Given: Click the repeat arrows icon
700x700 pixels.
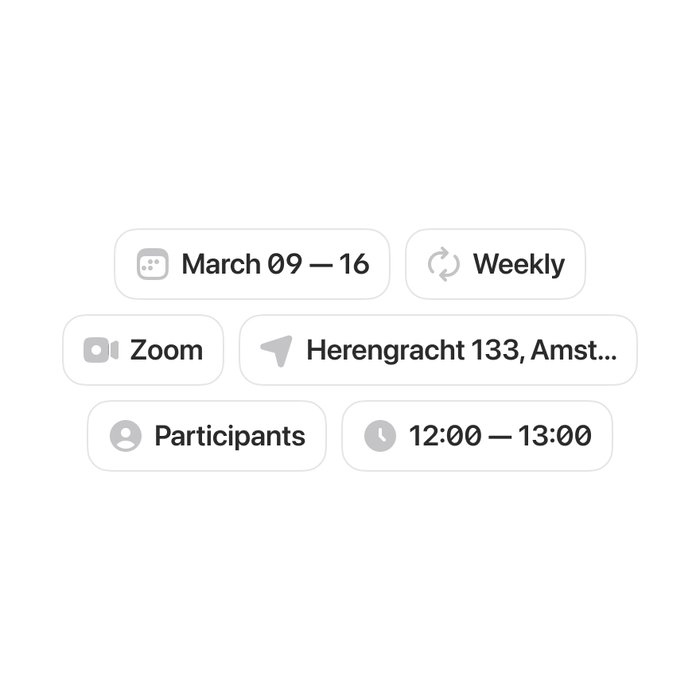Looking at the screenshot, I should [443, 264].
